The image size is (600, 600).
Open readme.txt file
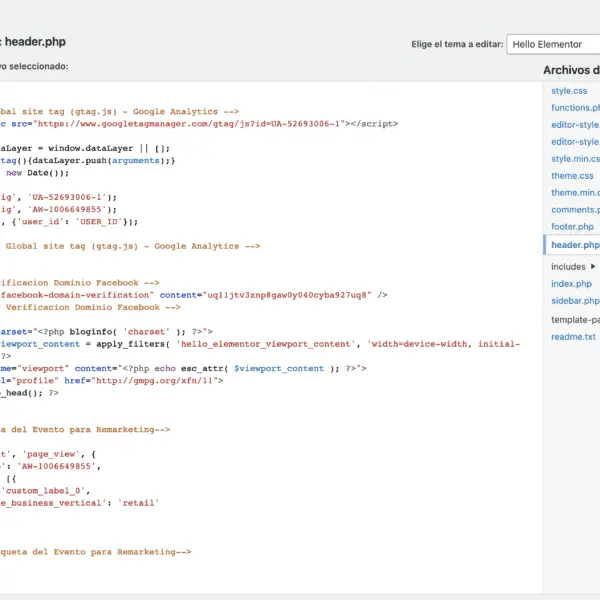coord(573,337)
